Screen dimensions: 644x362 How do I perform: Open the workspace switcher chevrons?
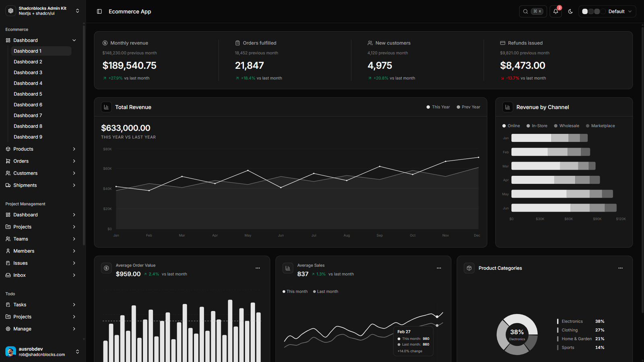pyautogui.click(x=77, y=11)
